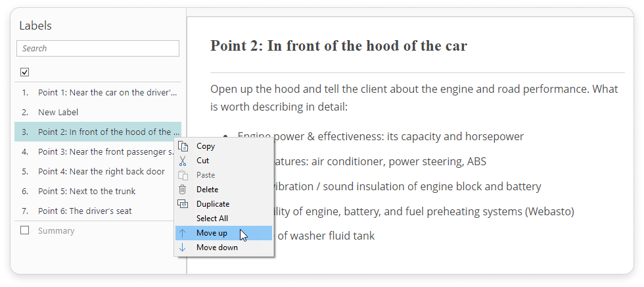Screen dimensions: 644x287
Task: Choose Move down menu entry
Action: pyautogui.click(x=217, y=248)
